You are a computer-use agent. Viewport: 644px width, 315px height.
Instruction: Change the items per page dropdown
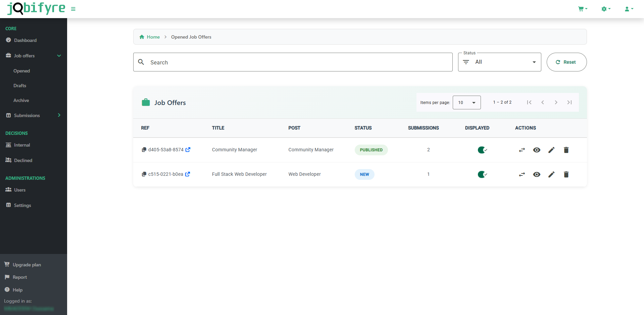[466, 103]
